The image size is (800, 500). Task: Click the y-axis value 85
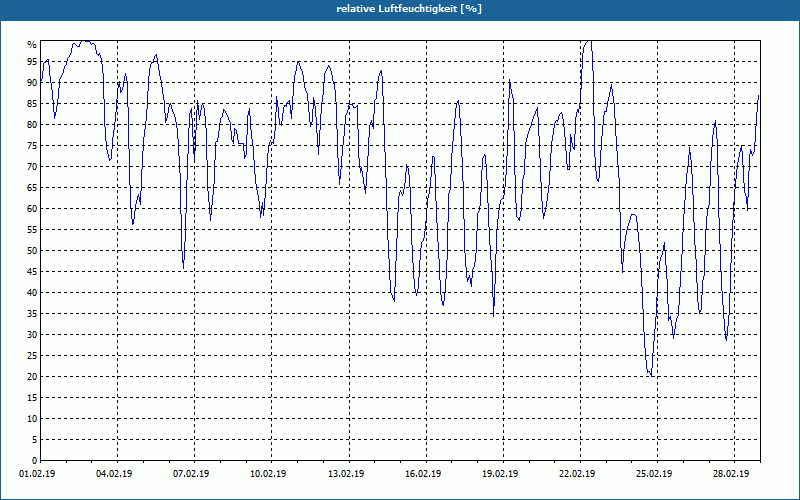coord(32,104)
